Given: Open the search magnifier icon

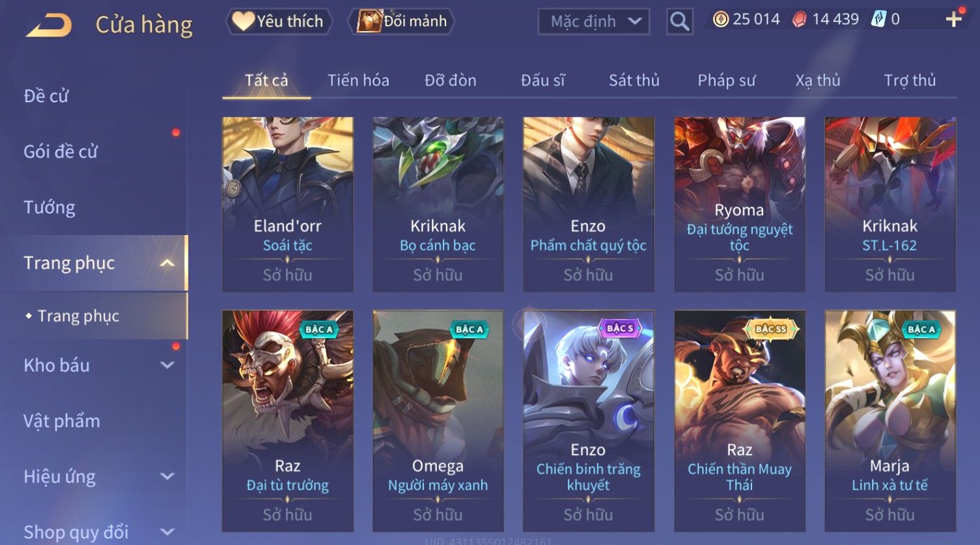Looking at the screenshot, I should (x=679, y=21).
